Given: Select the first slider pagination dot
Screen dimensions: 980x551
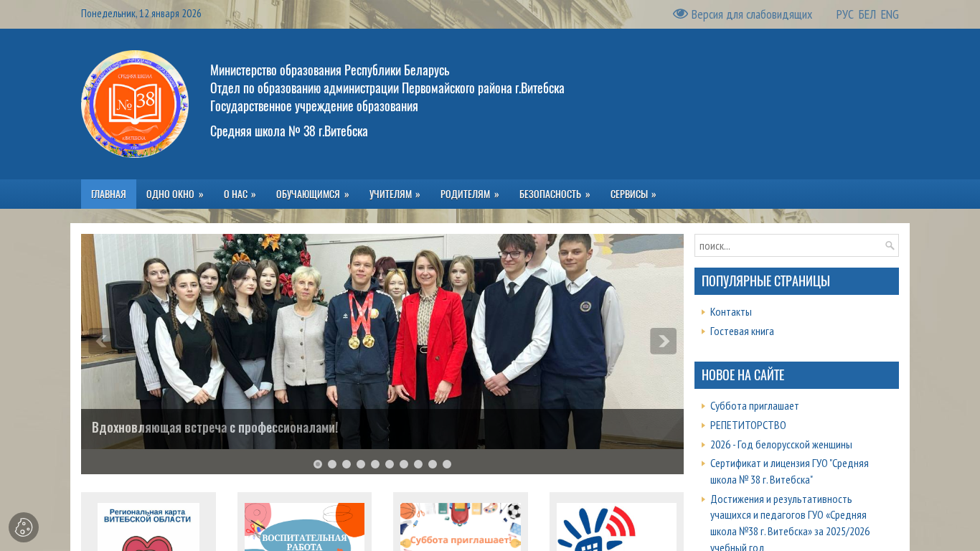Looking at the screenshot, I should 318,464.
